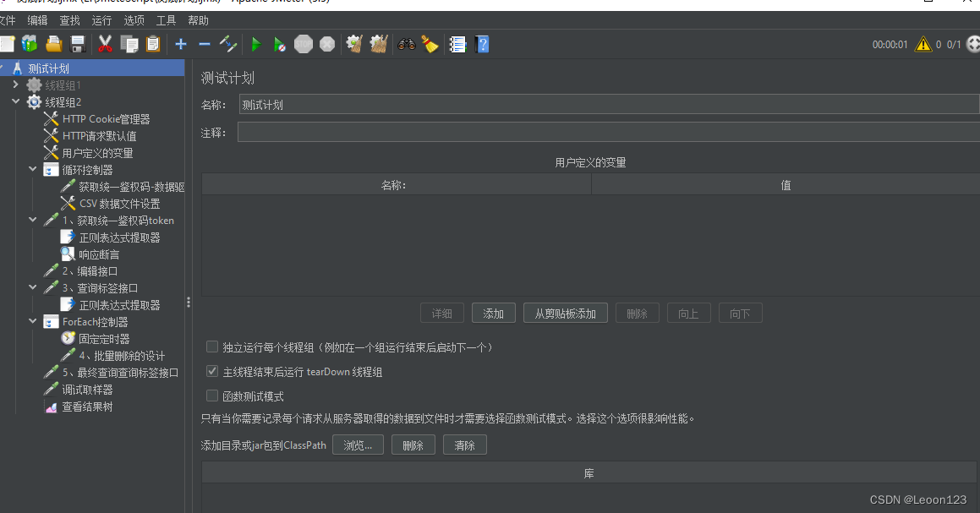
Task: Open CSV 数据文件设置 element
Action: (119, 204)
